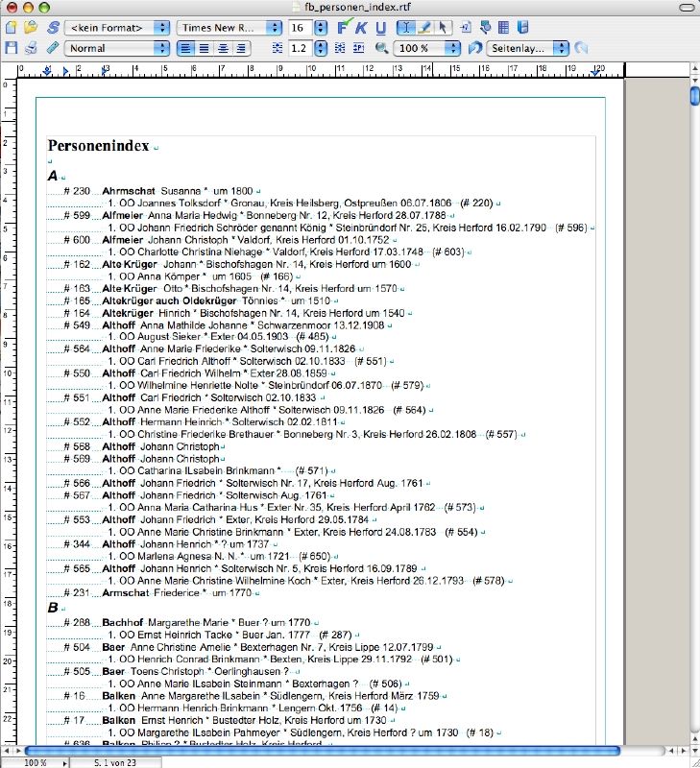Viewport: 700px width, 768px height.
Task: Toggle italic with the K button
Action: [362, 27]
